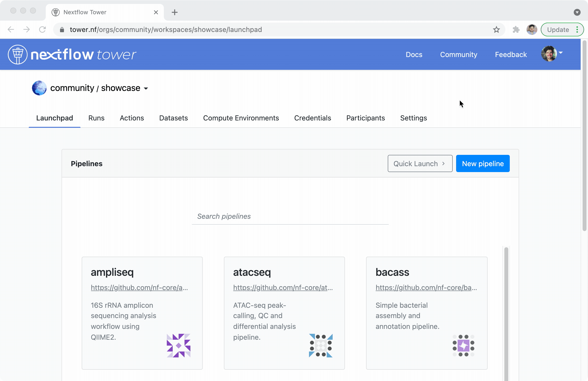
Task: Click the ampliseq pipeline pattern icon
Action: pyautogui.click(x=178, y=345)
